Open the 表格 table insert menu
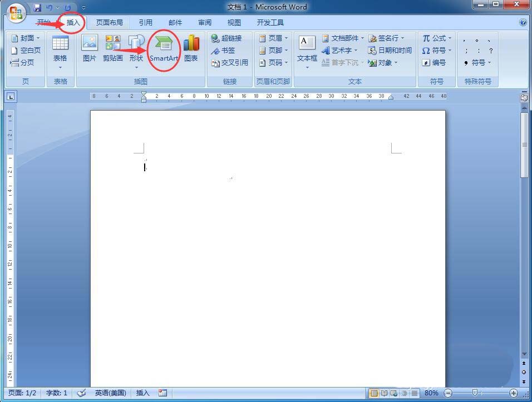This screenshot has width=532, height=402. [x=60, y=52]
